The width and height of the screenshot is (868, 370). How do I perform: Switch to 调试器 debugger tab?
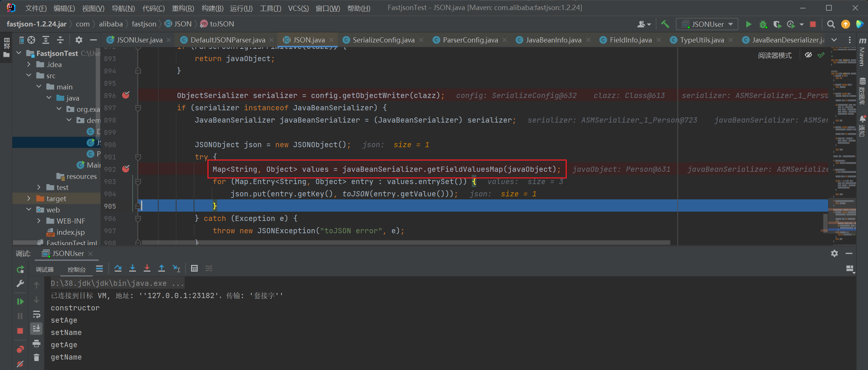point(45,269)
